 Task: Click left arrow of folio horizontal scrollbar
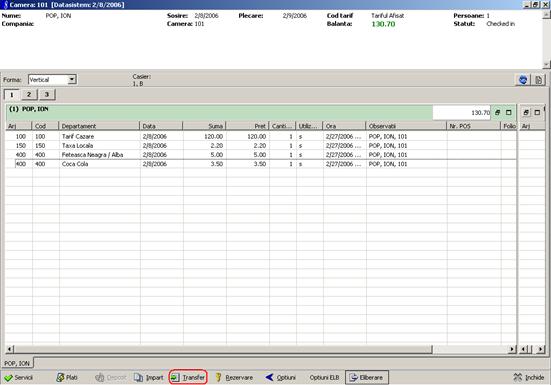(x=9, y=349)
